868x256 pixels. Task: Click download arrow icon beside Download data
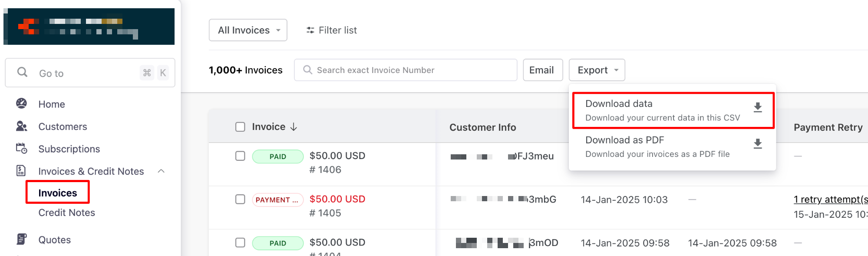coord(757,107)
